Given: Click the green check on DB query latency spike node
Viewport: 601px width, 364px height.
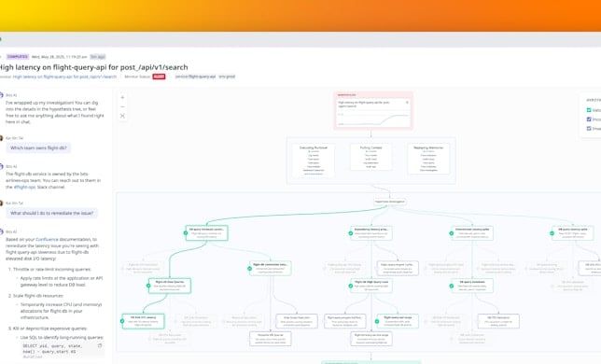Looking at the screenshot, I should [552, 233].
